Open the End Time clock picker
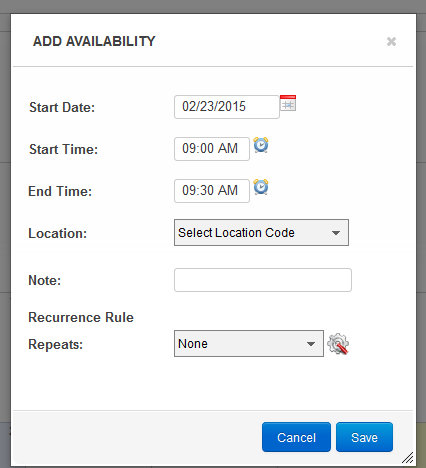Screen dimensions: 426x468 261,187
